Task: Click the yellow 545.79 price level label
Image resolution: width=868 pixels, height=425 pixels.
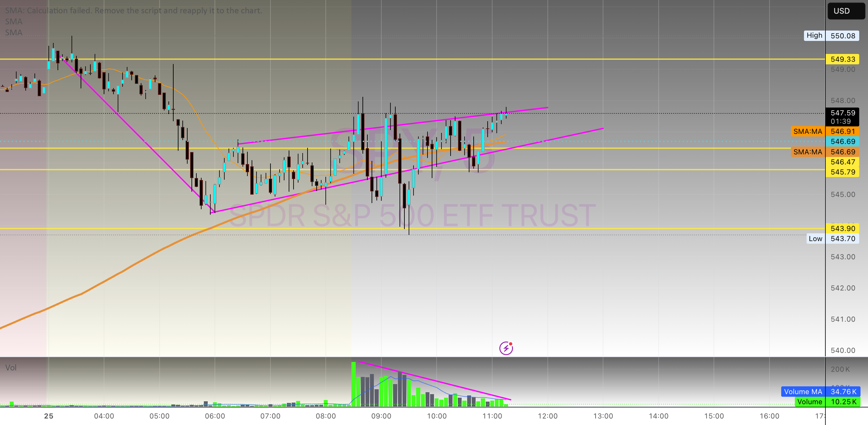Action: click(x=842, y=172)
